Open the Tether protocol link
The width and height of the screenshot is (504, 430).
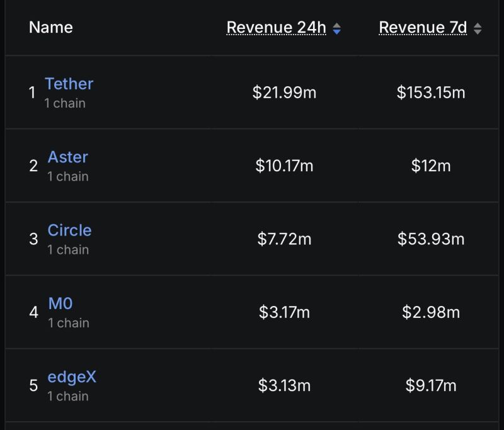pos(69,84)
